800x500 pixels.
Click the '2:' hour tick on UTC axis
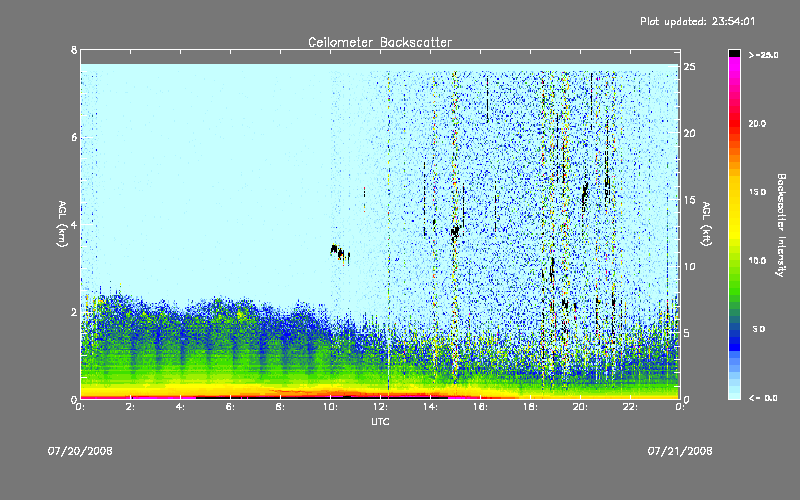(130, 407)
